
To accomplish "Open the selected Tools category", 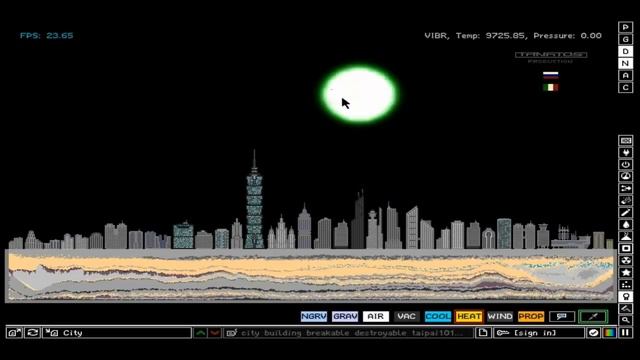I will 625,296.
